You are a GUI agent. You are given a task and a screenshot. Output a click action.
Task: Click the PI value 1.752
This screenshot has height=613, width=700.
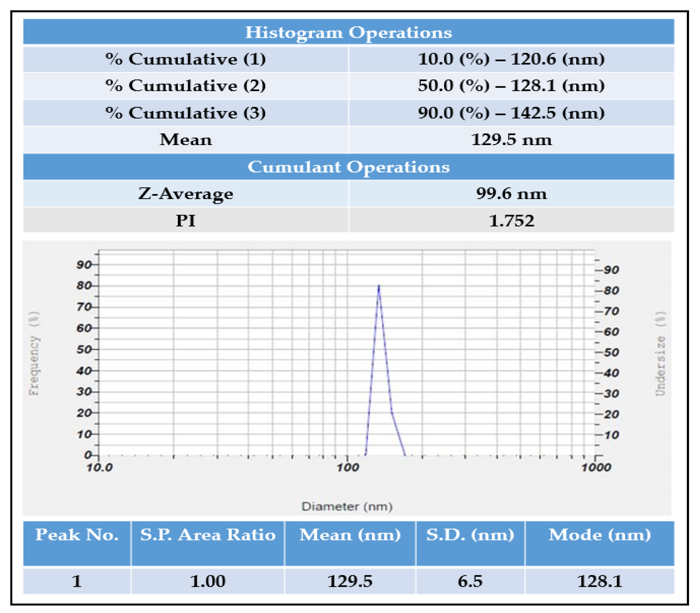[x=511, y=221]
